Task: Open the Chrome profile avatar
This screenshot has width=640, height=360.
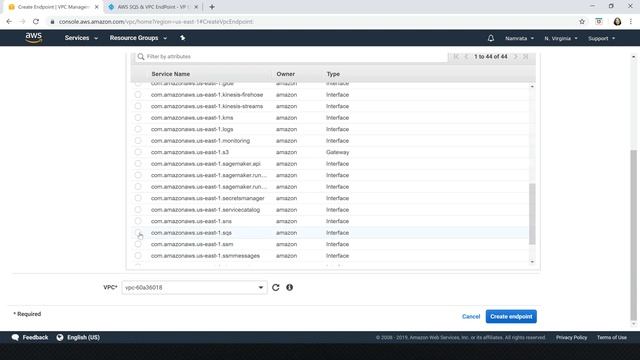Action: point(617,22)
